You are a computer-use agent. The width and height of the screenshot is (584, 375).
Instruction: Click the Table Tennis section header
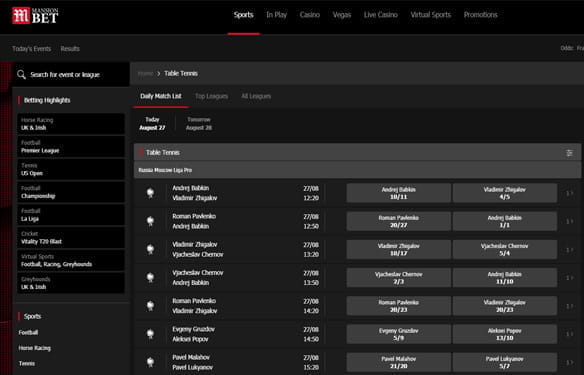(x=357, y=153)
